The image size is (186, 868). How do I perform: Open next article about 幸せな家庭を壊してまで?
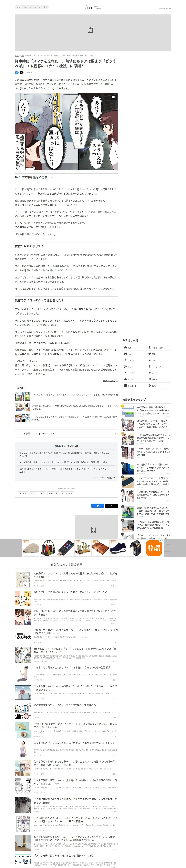point(66,418)
